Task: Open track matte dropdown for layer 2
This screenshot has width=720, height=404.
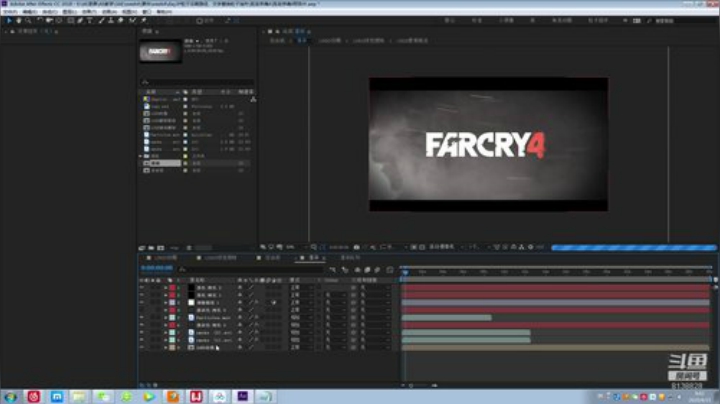Action: (336, 295)
